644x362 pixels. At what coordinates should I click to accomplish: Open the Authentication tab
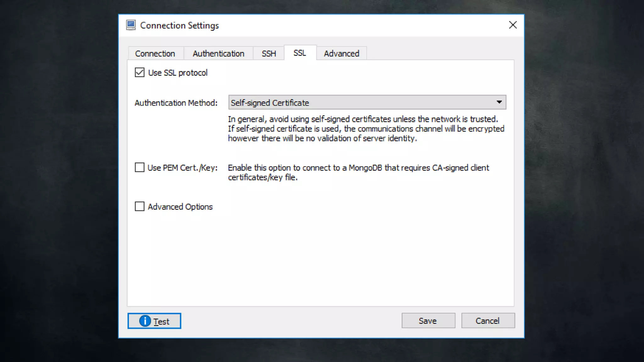218,53
